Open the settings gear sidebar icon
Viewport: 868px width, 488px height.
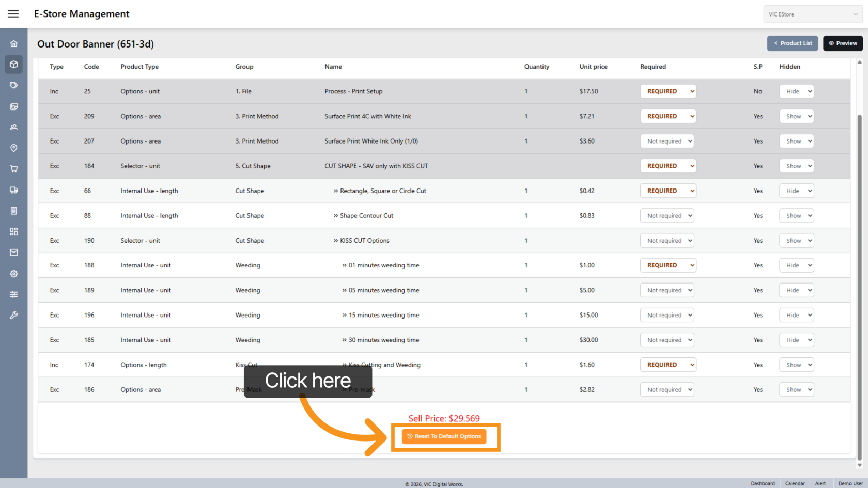pos(14,274)
